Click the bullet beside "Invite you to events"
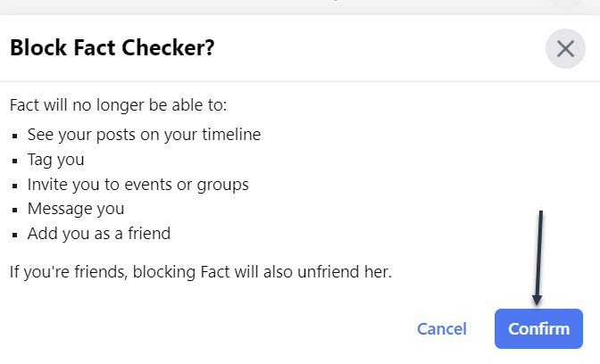 [x=15, y=186]
